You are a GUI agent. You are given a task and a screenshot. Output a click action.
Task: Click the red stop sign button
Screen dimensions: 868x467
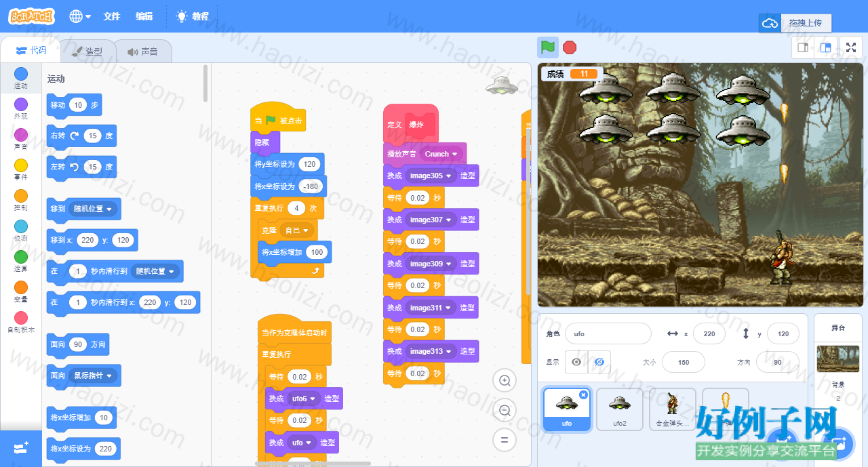(x=570, y=47)
